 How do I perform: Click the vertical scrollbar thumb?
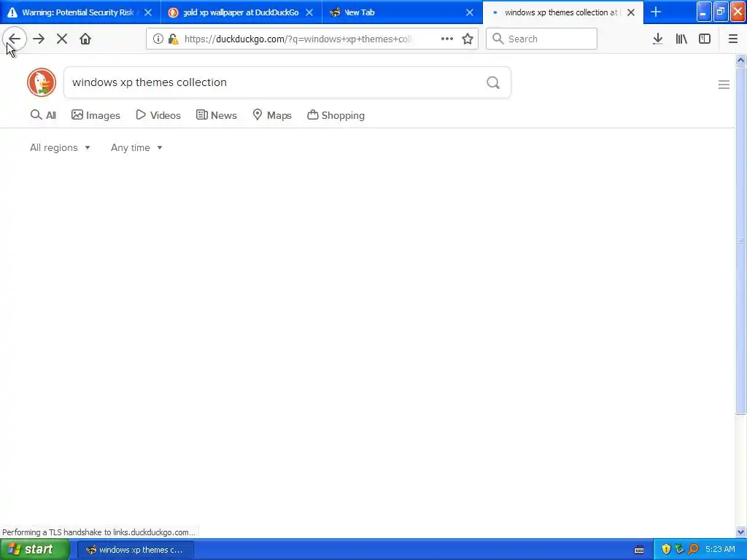(740, 241)
